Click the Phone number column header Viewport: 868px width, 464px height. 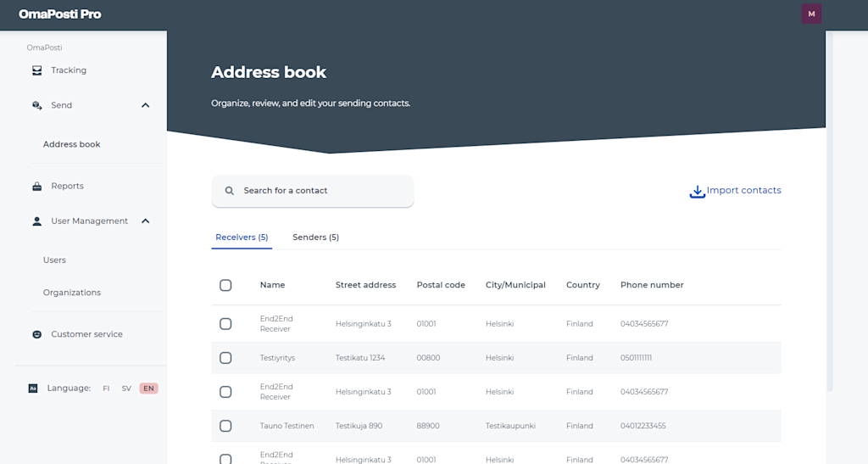[x=652, y=285]
